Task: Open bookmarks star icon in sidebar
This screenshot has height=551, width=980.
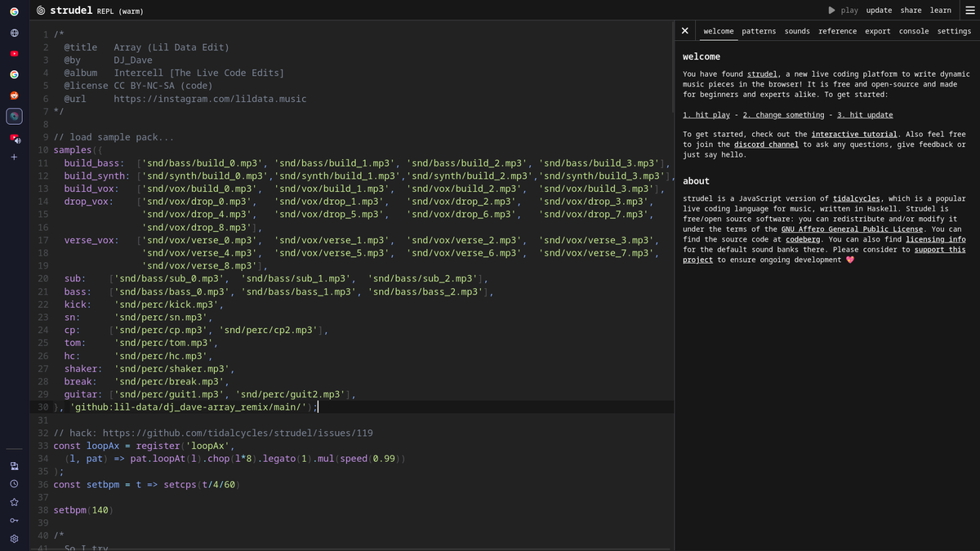Action: tap(14, 502)
